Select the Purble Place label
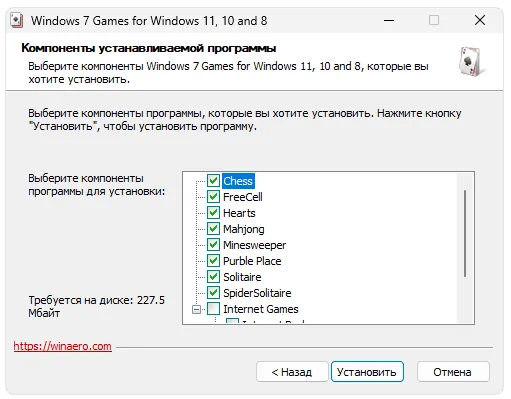 pyautogui.click(x=252, y=261)
